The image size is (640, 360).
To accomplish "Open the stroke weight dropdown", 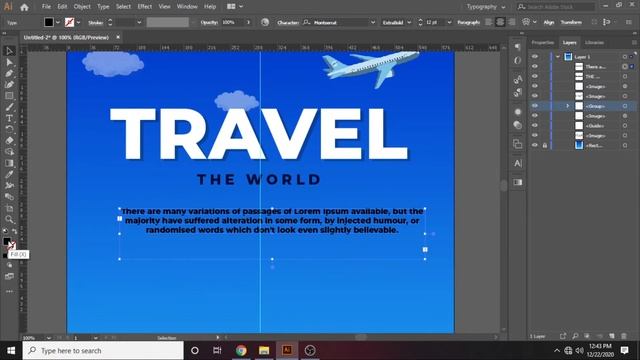I will tap(139, 22).
